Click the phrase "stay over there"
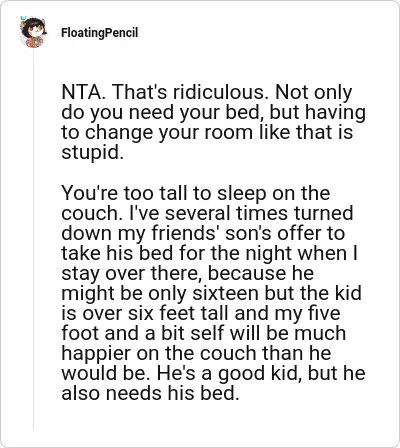This screenshot has height=448, width=400. coord(131,273)
